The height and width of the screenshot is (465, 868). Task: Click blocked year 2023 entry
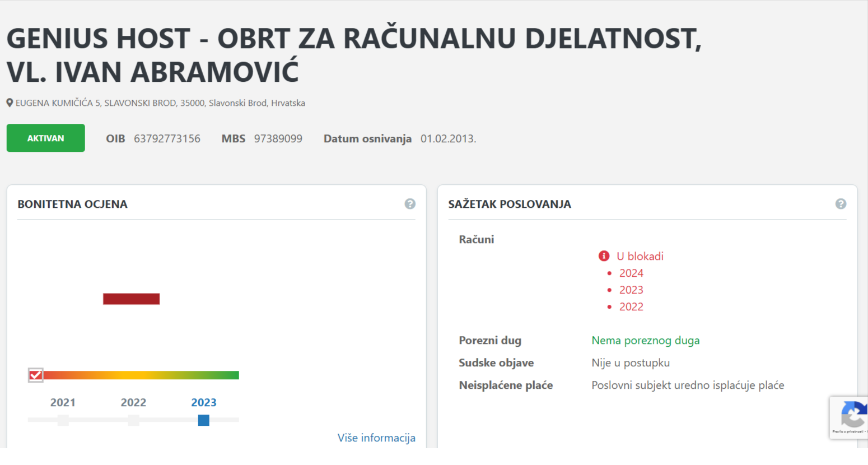pos(631,290)
